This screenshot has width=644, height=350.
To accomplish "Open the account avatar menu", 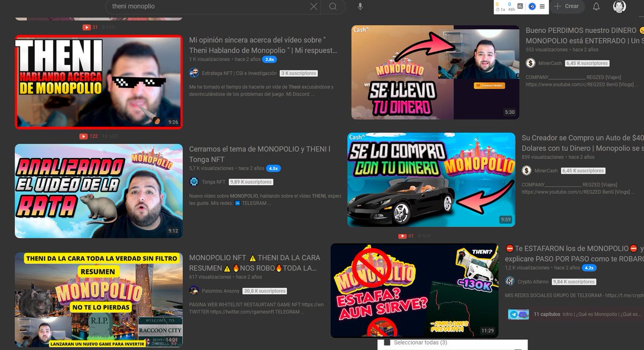I will click(x=619, y=6).
